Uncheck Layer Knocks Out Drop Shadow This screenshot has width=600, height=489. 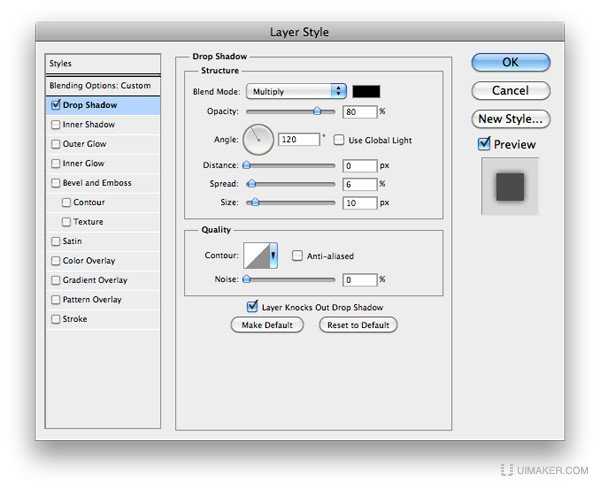(252, 306)
